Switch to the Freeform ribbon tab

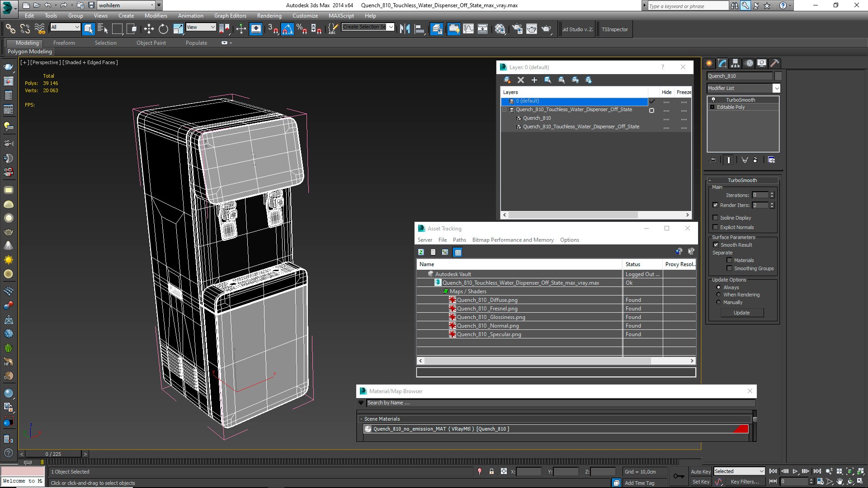[x=64, y=43]
